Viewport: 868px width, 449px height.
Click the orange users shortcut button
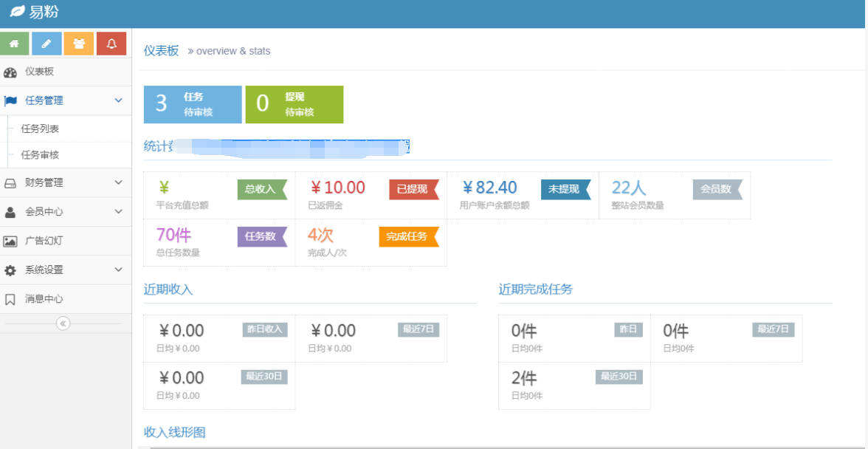(x=78, y=44)
